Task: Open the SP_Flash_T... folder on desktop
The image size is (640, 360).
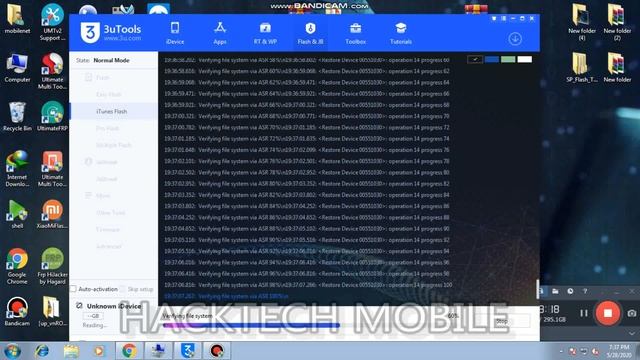Action: click(582, 68)
